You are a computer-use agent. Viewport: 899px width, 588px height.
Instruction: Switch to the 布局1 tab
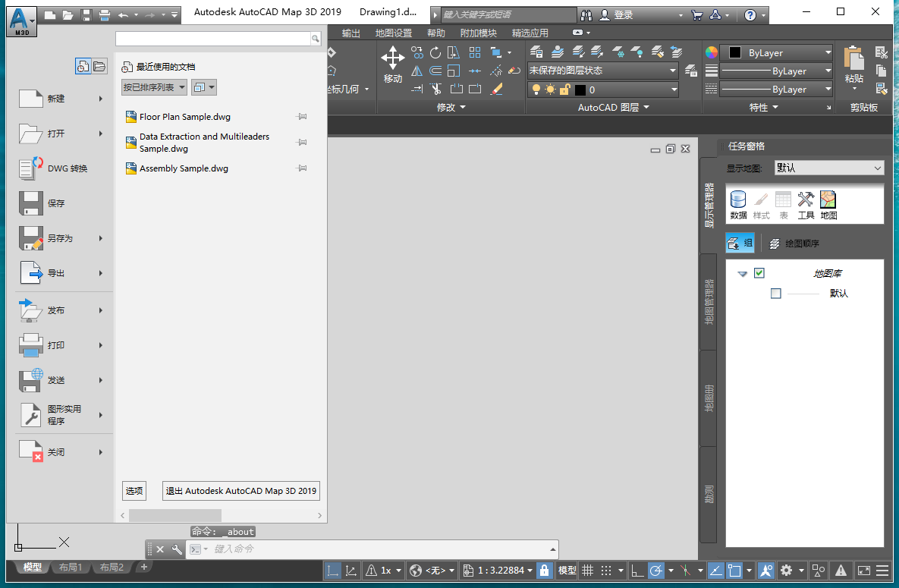tap(71, 567)
